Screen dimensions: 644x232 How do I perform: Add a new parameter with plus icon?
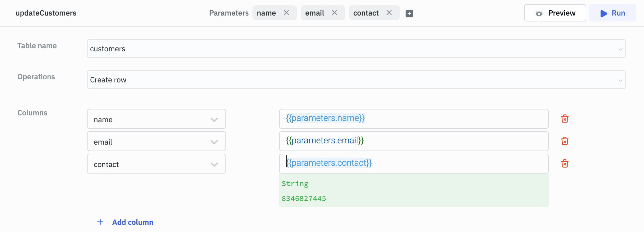click(409, 13)
